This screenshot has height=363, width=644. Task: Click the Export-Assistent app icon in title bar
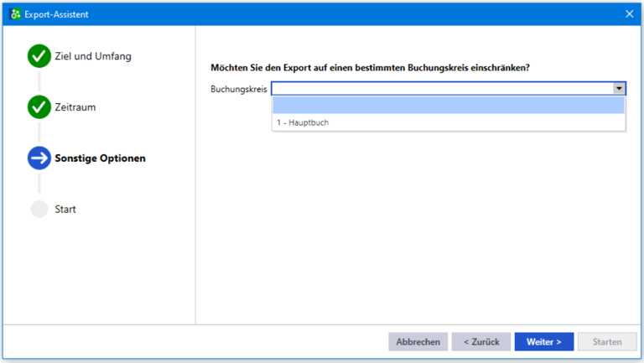pos(15,14)
